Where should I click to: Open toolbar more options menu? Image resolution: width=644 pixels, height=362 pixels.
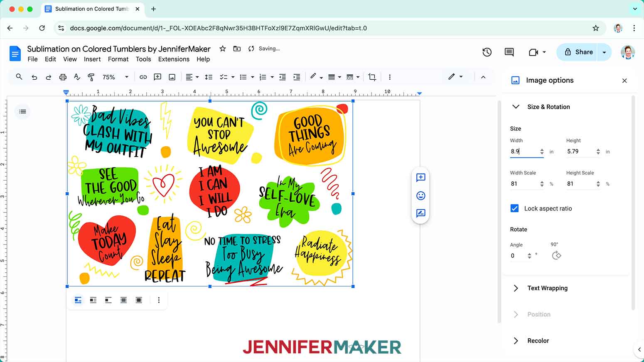389,77
